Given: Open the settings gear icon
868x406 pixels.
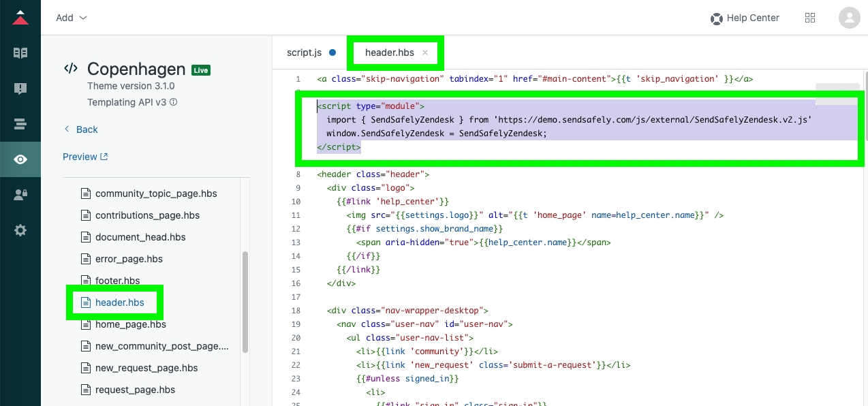Looking at the screenshot, I should tap(20, 230).
